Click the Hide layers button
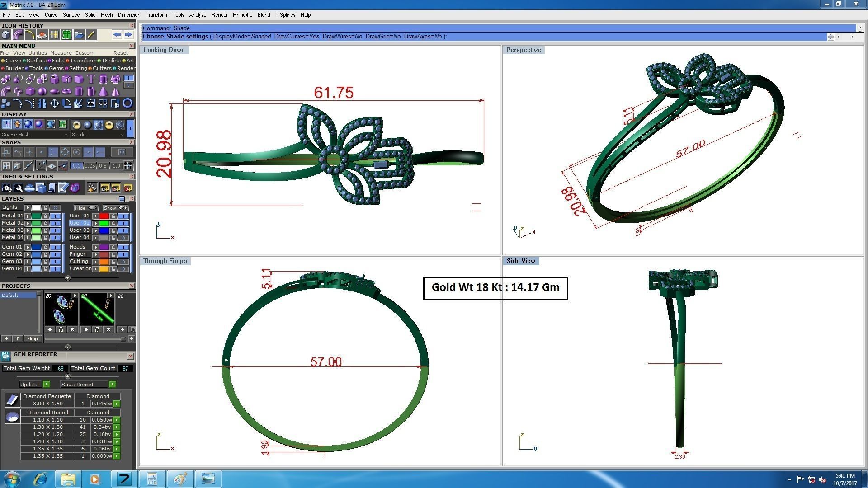The image size is (868, 488). [x=86, y=208]
